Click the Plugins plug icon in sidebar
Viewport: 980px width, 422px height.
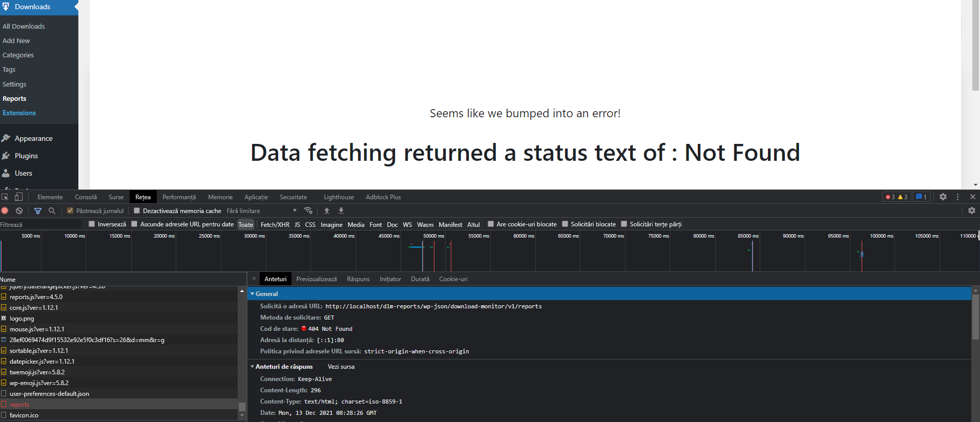(6, 156)
